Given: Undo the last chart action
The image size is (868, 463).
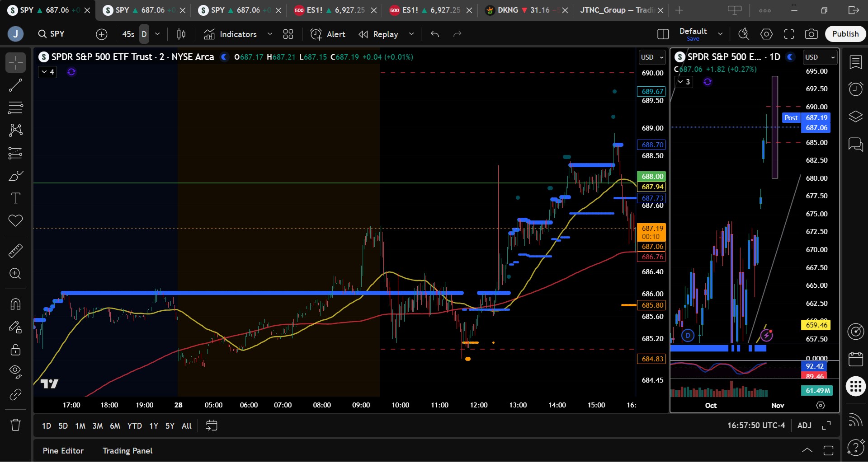Looking at the screenshot, I should click(435, 34).
